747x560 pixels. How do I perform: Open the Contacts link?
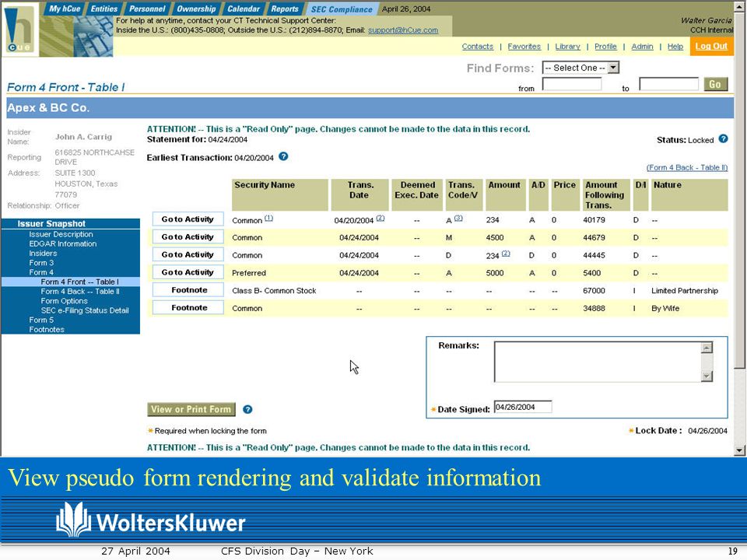(x=477, y=46)
